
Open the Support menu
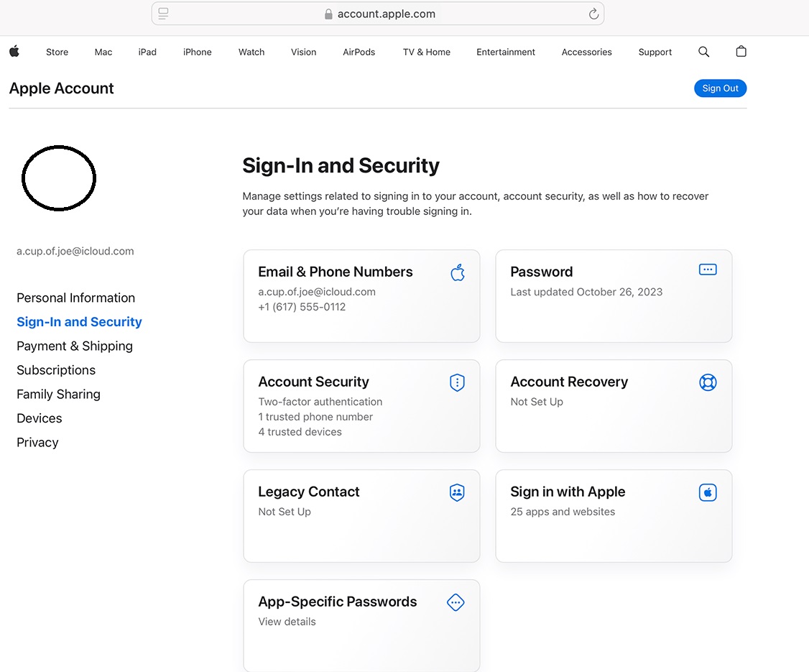point(655,52)
